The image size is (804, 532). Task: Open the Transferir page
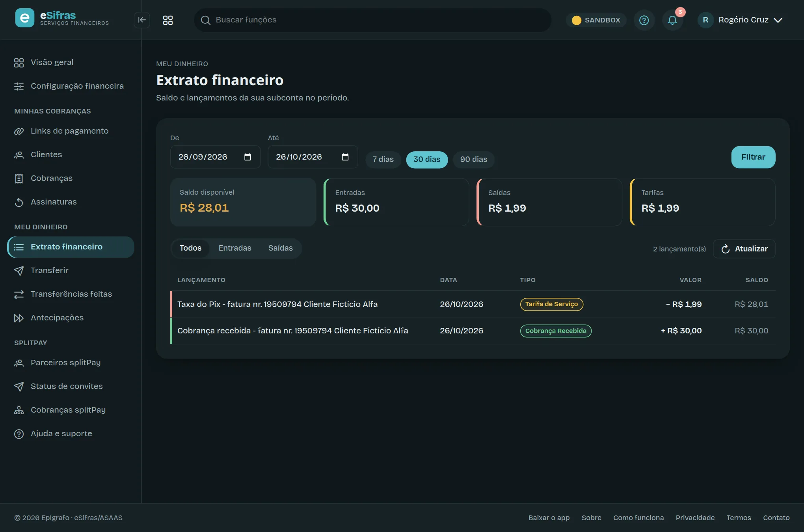(71, 270)
